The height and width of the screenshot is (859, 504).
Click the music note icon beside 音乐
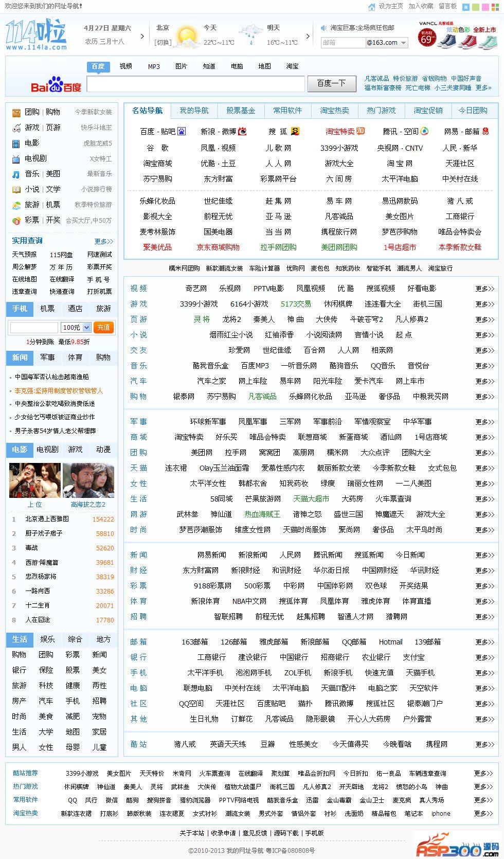[x=16, y=174]
